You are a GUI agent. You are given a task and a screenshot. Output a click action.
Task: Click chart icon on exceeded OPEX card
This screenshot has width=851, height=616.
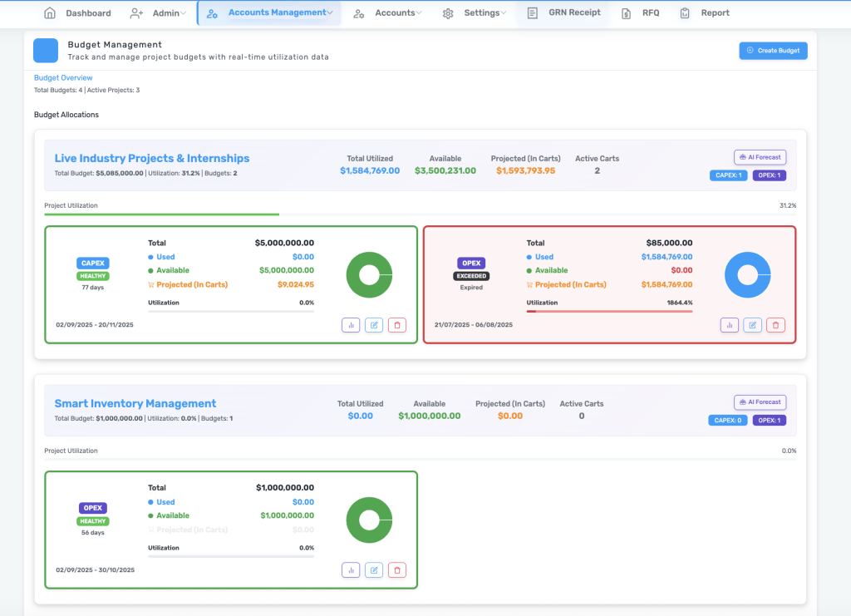click(x=730, y=325)
